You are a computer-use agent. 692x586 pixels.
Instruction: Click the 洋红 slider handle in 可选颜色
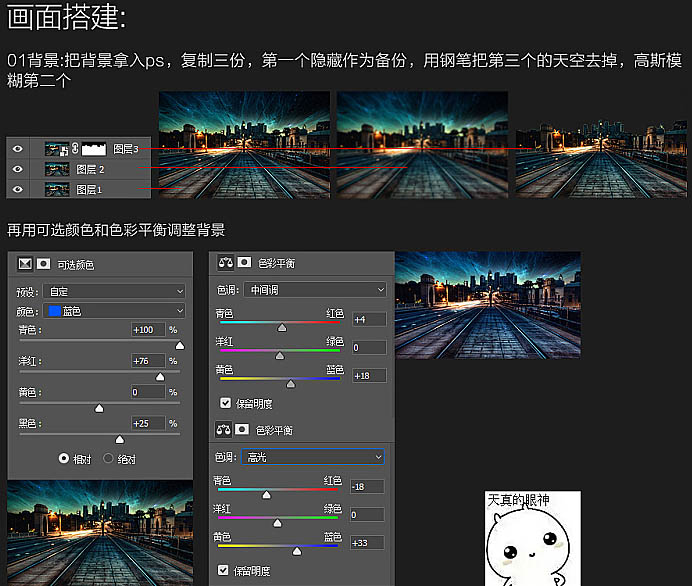click(x=160, y=376)
